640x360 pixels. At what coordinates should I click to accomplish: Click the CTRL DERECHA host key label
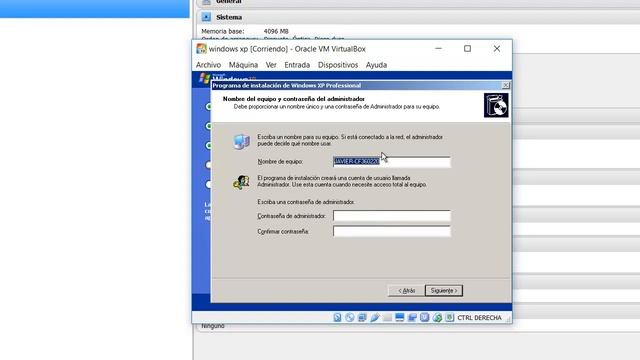click(479, 318)
